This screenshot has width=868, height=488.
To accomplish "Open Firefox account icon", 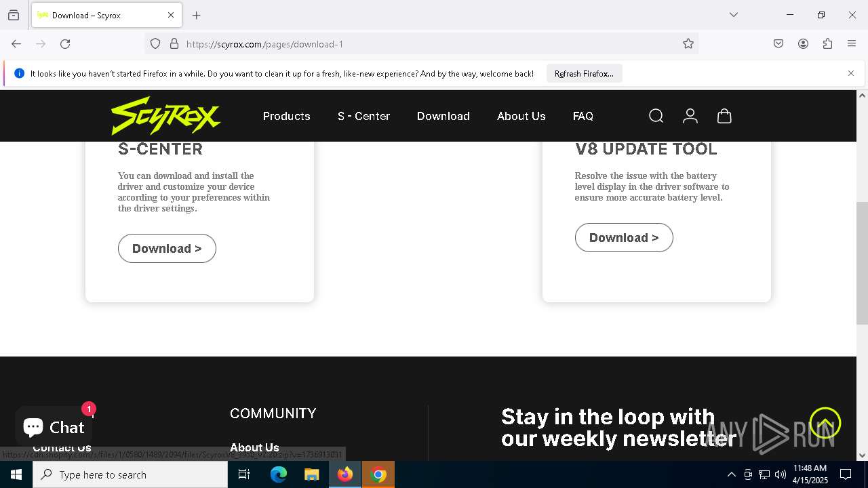I will coord(803,44).
